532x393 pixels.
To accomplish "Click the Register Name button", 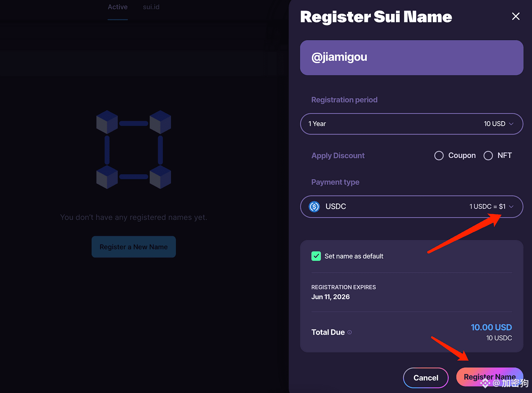I will point(490,377).
